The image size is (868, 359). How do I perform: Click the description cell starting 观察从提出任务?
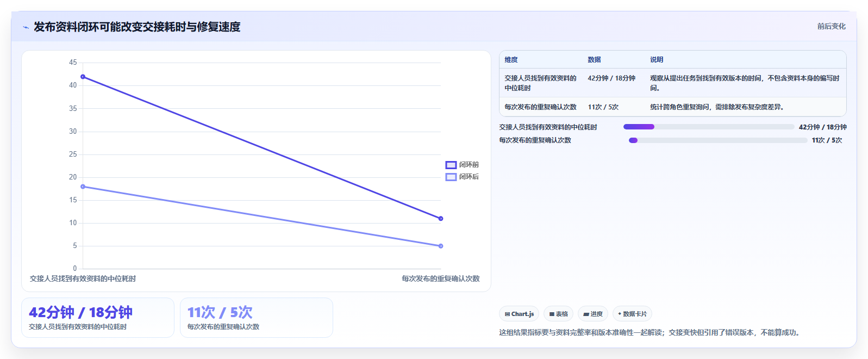click(745, 83)
